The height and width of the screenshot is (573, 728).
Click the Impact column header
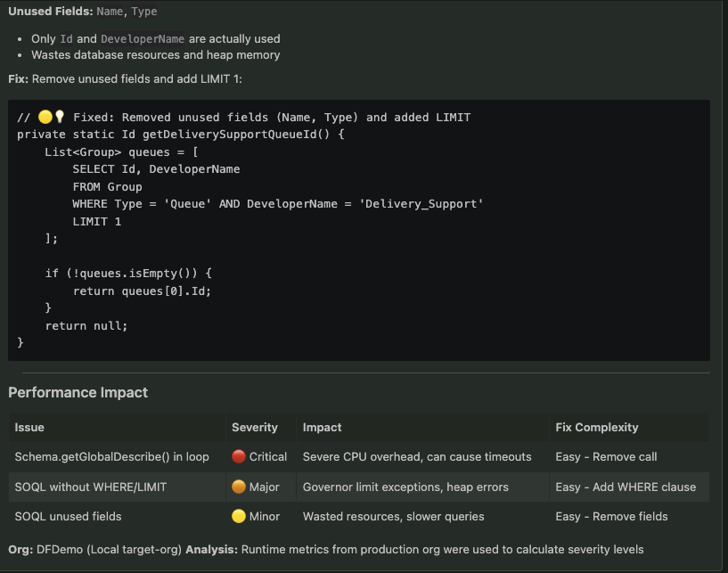tap(322, 427)
